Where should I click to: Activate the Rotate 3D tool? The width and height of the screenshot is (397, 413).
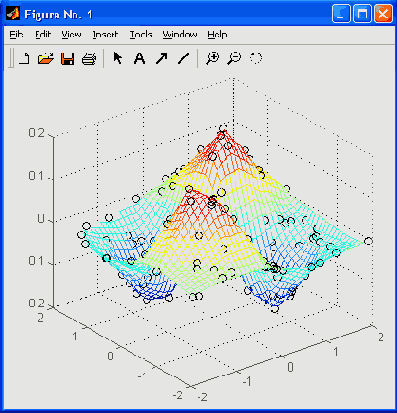[256, 58]
